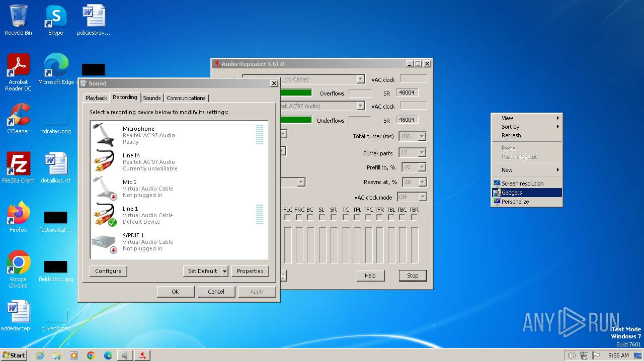Switch to Audio Repeater taskbar button
Image resolution: width=644 pixels, height=362 pixels.
coord(142,355)
